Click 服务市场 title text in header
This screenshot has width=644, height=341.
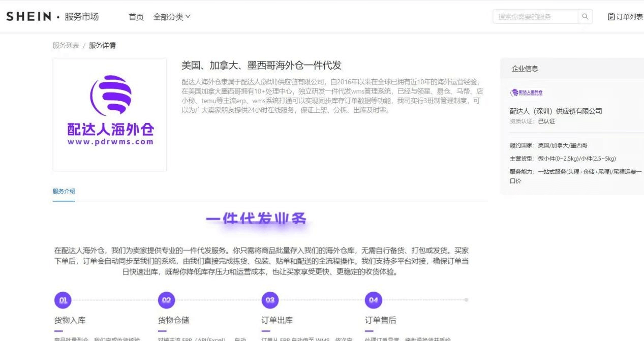point(81,17)
